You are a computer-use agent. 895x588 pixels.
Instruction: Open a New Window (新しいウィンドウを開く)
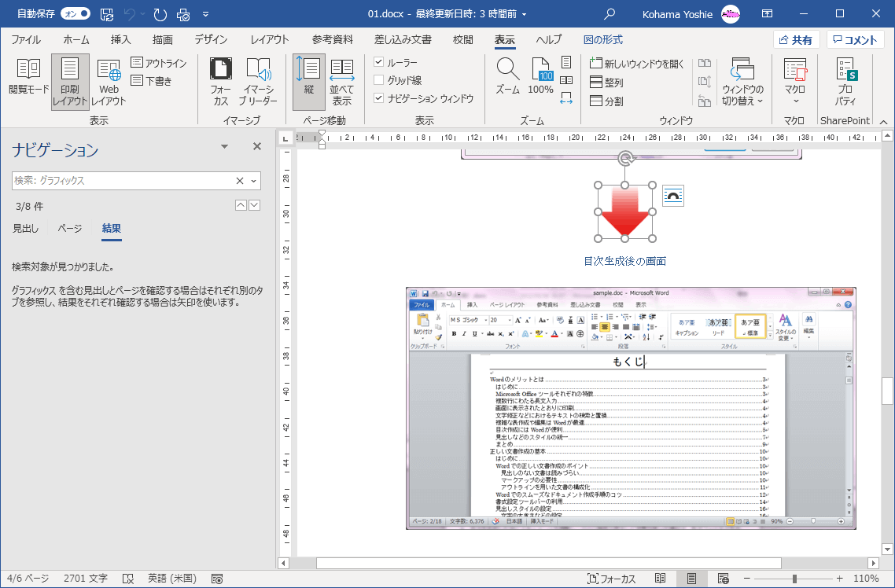point(636,64)
